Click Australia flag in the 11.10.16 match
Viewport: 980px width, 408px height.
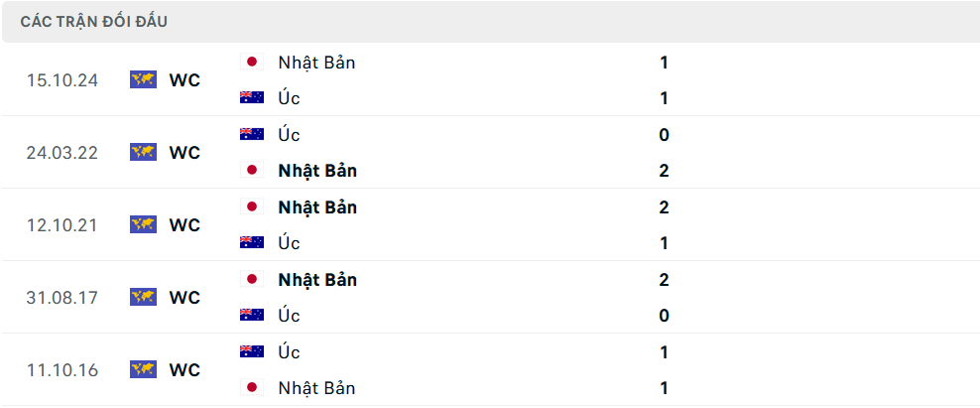pos(252,351)
